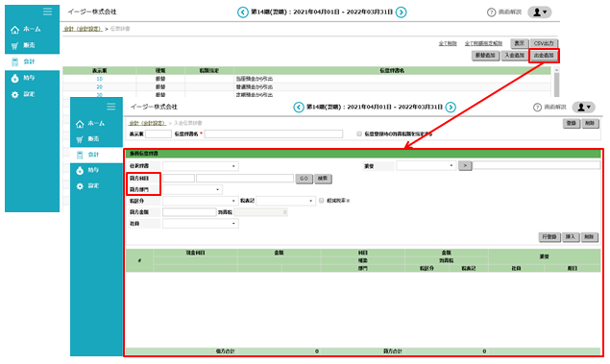
Task: Open 設定 gear icon in the back window sidebar
Action: (14, 94)
